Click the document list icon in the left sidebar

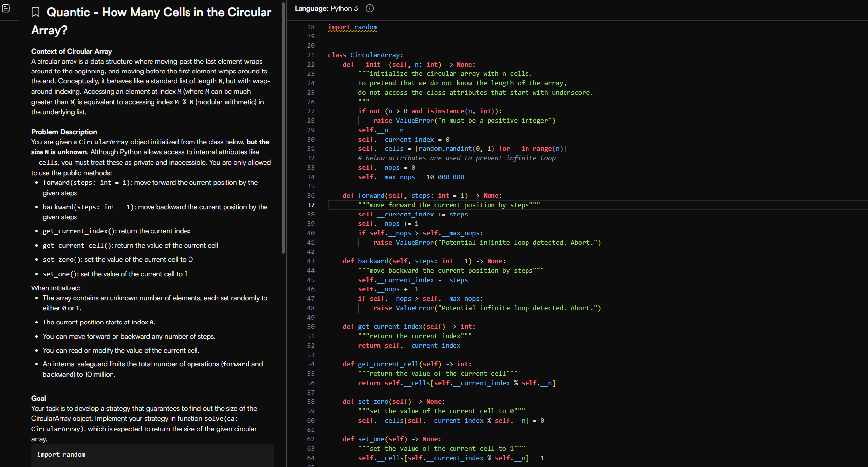(x=6, y=8)
